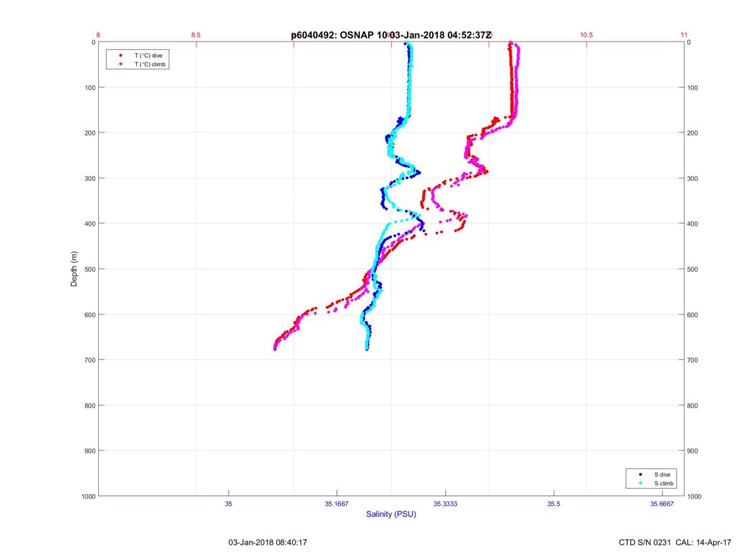Click the '35.1667' salinity tick label
The height and width of the screenshot is (558, 756).
pyautogui.click(x=337, y=504)
